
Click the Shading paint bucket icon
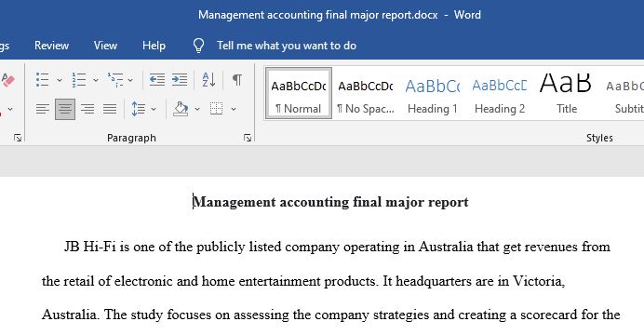181,109
